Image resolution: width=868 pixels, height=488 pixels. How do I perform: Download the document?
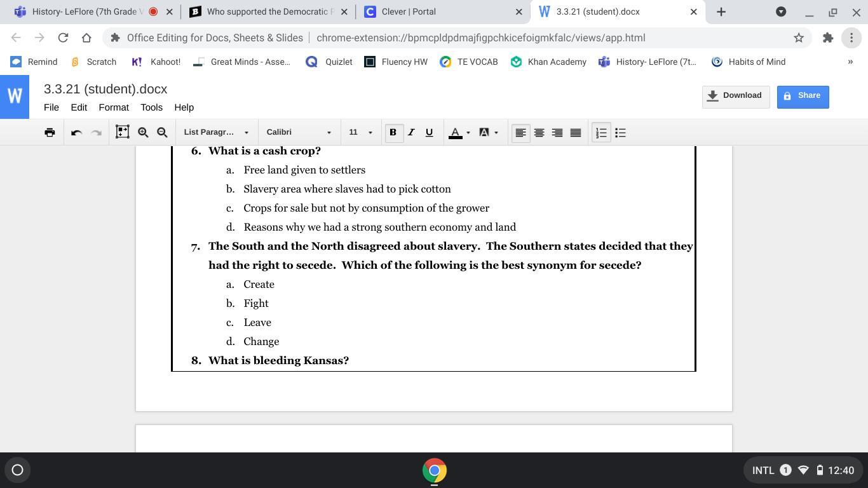click(736, 97)
